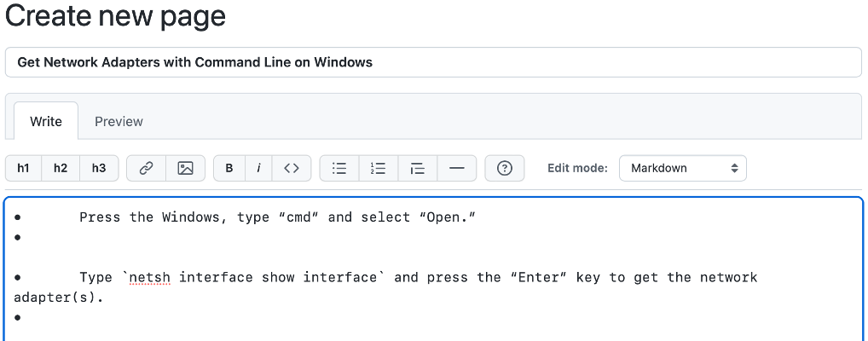Click the 'Create new page' heading

[115, 15]
